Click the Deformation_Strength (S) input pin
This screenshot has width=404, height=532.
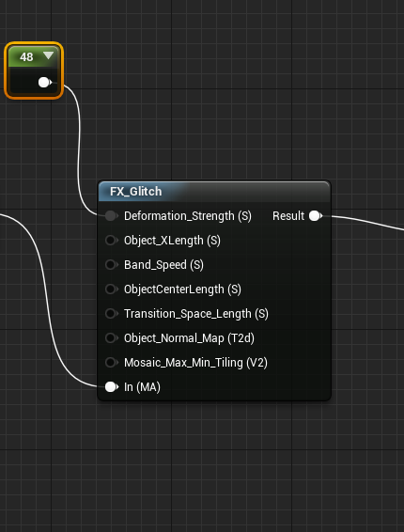coord(111,216)
